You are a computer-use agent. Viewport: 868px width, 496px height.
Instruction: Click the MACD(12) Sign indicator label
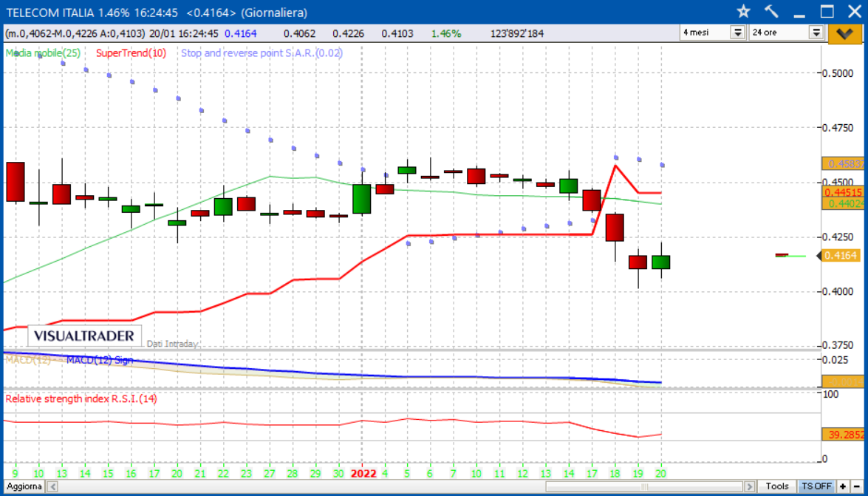point(100,360)
